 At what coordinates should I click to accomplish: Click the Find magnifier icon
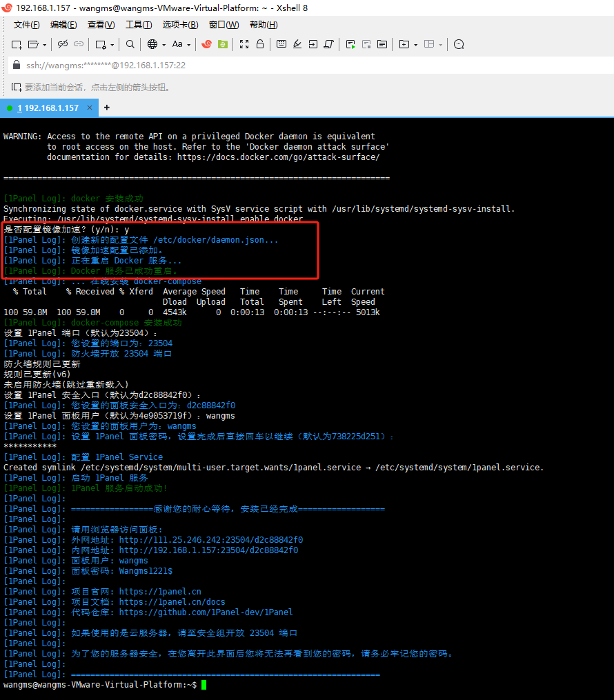pyautogui.click(x=130, y=43)
